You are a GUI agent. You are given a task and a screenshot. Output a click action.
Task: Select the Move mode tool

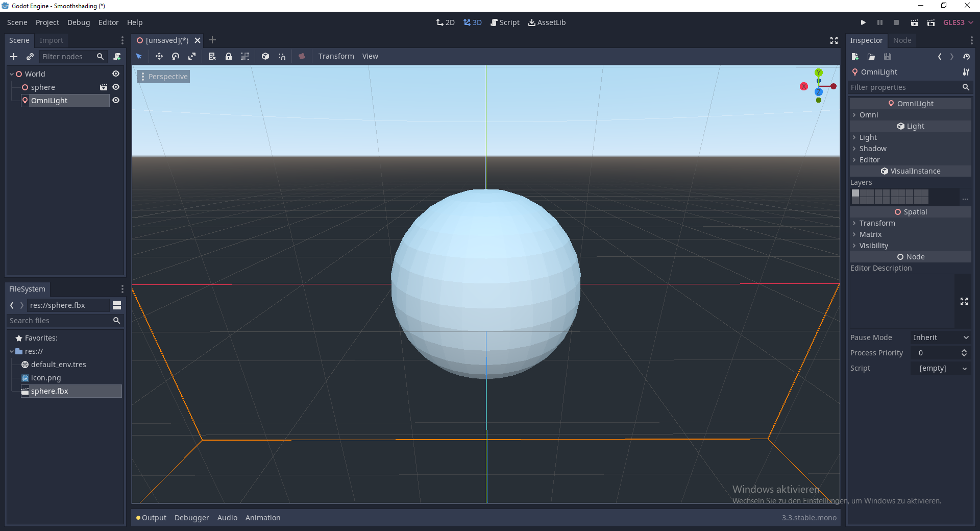(159, 56)
